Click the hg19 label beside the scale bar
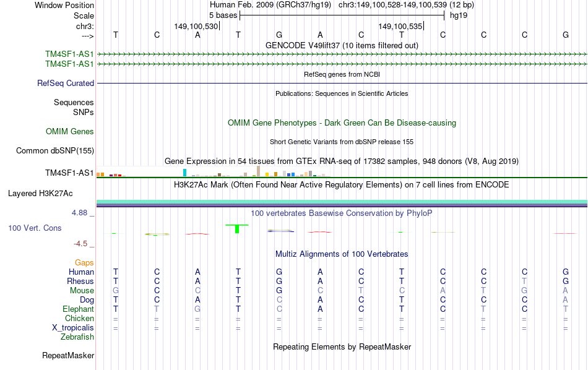This screenshot has height=370, width=588. coord(459,15)
